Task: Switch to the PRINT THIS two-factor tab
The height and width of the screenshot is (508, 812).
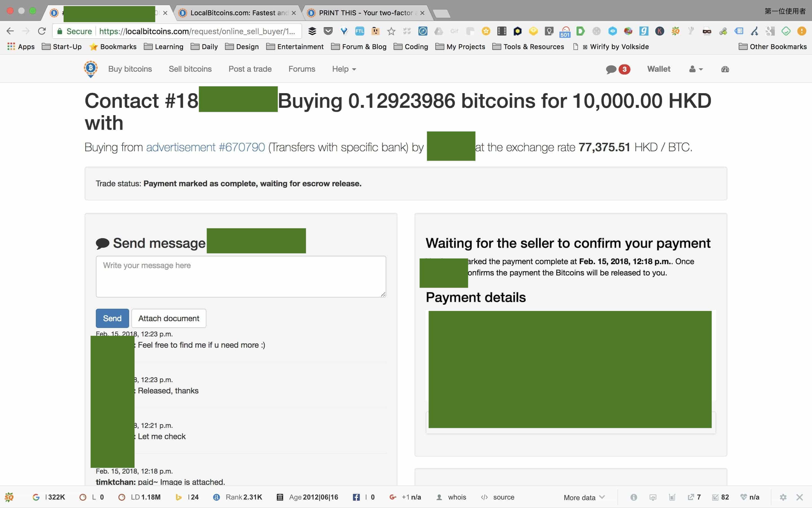Action: pyautogui.click(x=367, y=13)
